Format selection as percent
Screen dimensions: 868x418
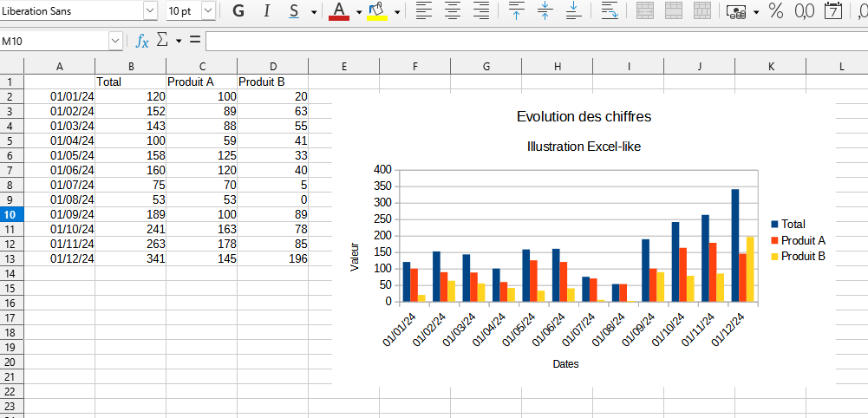[776, 11]
